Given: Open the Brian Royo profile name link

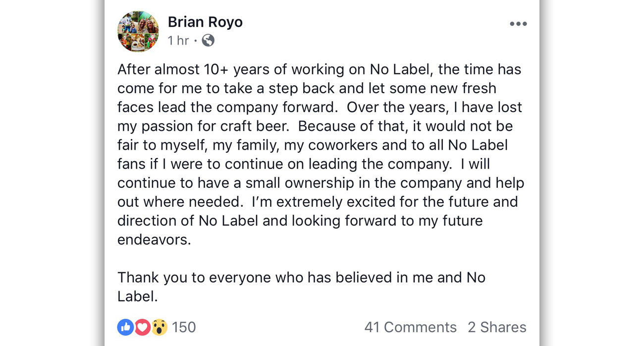Looking at the screenshot, I should [205, 22].
